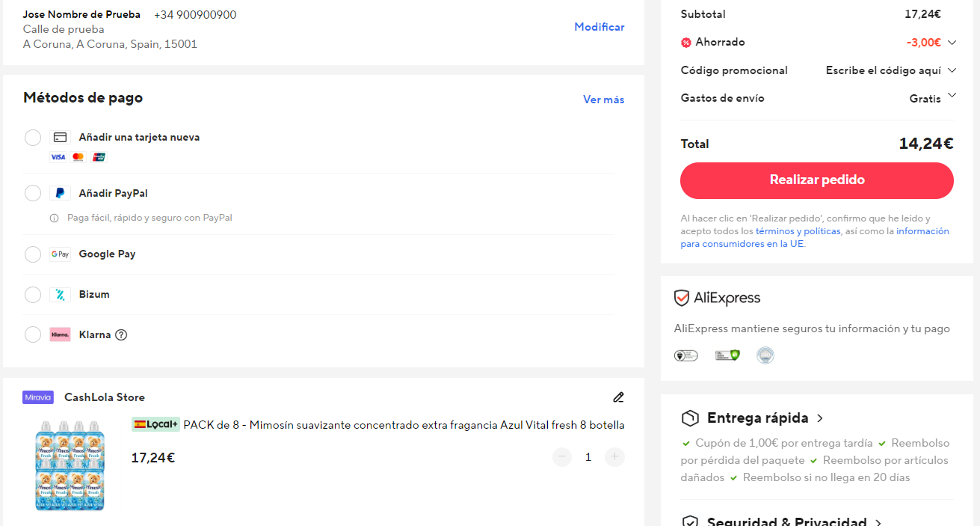The image size is (980, 526).
Task: Expand the Entrega rápida chevron
Action: click(x=820, y=418)
